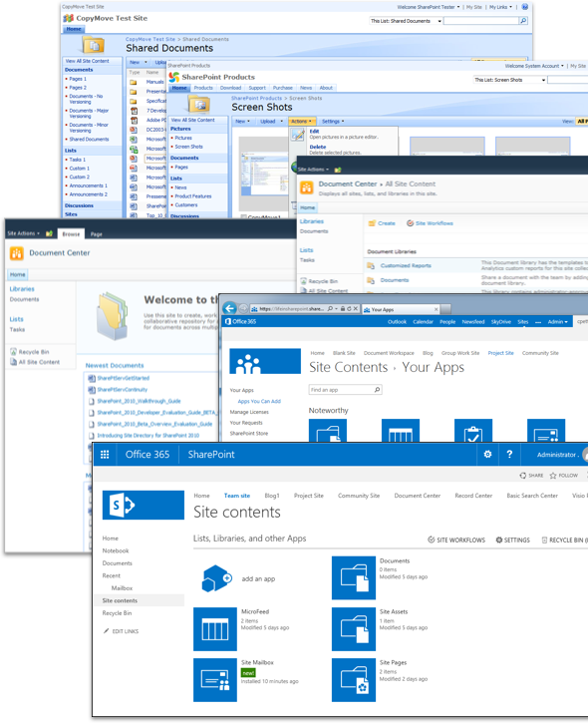Expand the New menu in Screen Shots toolbar
The width and height of the screenshot is (588, 723).
point(242,122)
